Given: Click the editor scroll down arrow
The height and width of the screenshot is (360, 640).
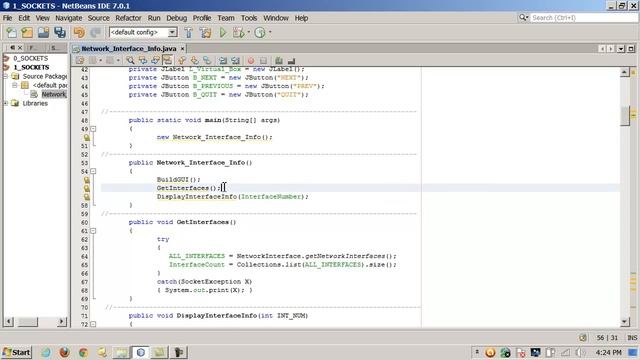Looking at the screenshot, I should [625, 322].
